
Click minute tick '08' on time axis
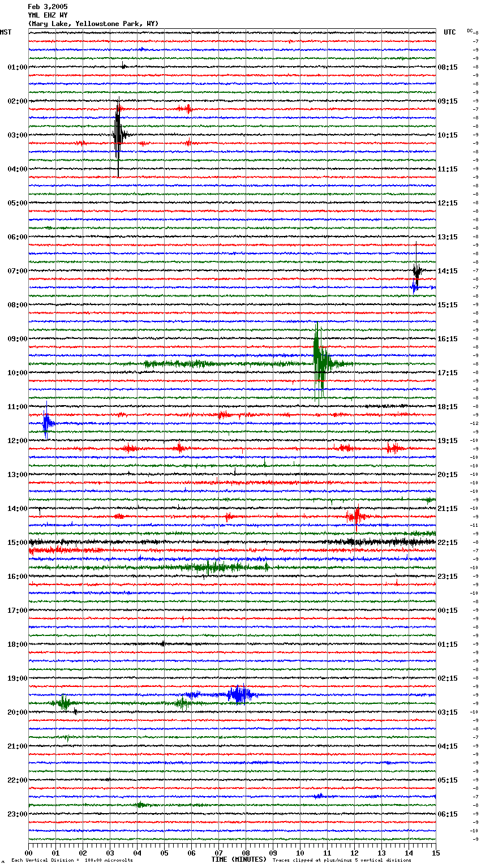[x=246, y=853]
